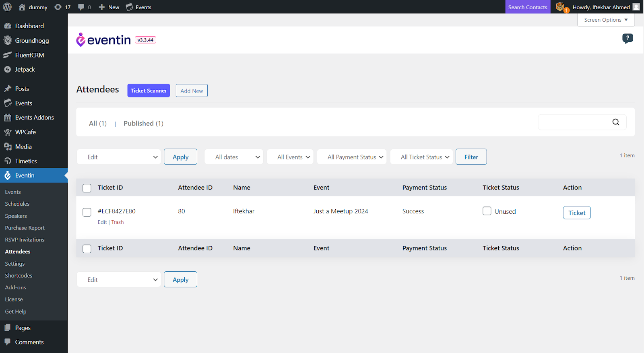This screenshot has width=644, height=353.
Task: Open the Eventin Events submenu item
Action: [13, 192]
